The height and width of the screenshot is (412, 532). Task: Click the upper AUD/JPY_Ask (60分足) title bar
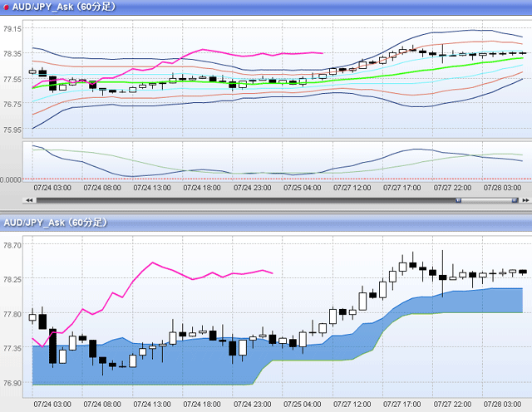[x=266, y=7]
